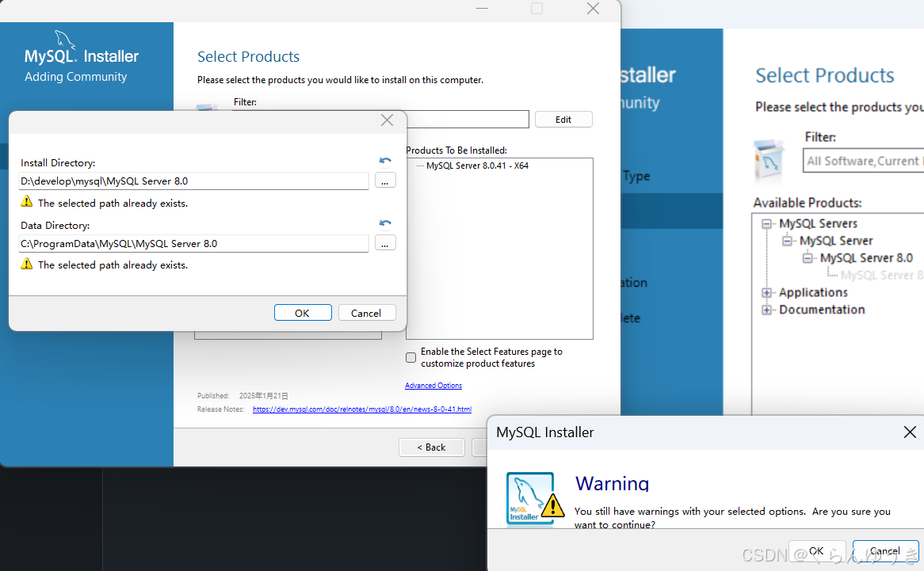Enable the Select Features page checkbox
Image resolution: width=924 pixels, height=571 pixels.
tap(410, 357)
